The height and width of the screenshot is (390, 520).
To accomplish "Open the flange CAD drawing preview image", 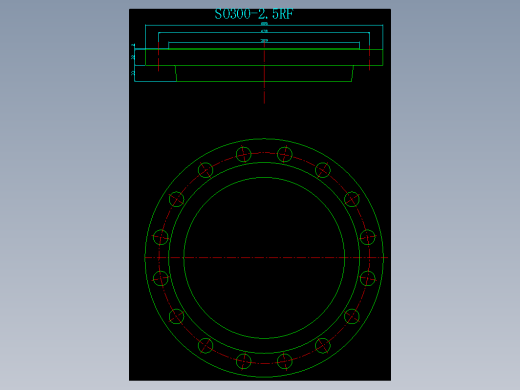I will point(260,195).
